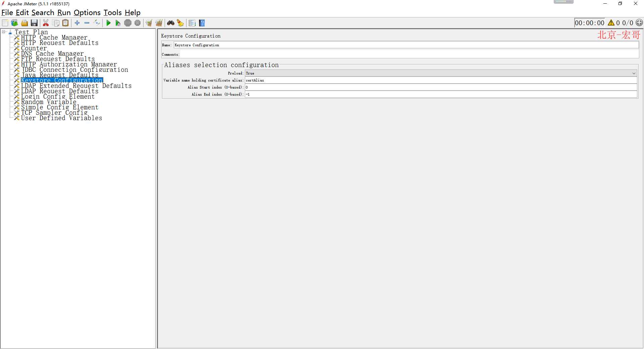The width and height of the screenshot is (644, 349).
Task: Start the test with green play icon
Action: (x=108, y=23)
